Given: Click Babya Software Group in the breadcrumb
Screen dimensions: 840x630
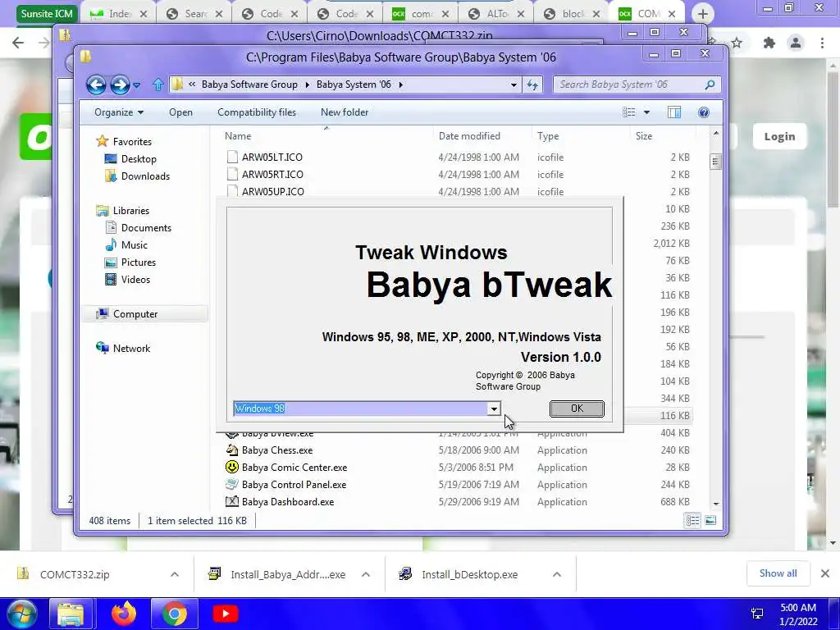Looking at the screenshot, I should pyautogui.click(x=249, y=84).
